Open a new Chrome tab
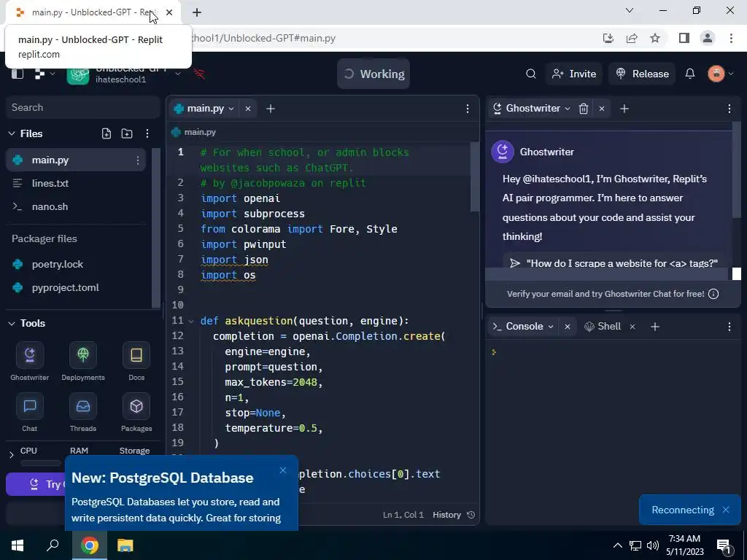 pos(197,12)
